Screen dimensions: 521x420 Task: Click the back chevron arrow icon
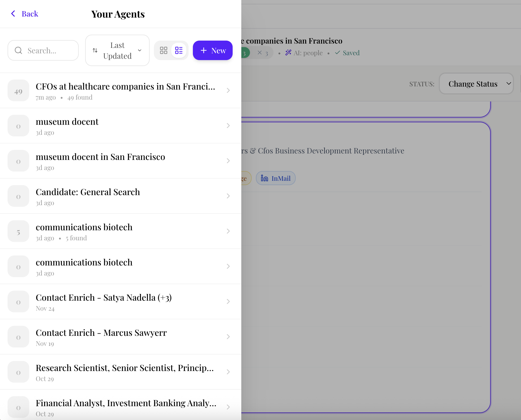(x=13, y=14)
